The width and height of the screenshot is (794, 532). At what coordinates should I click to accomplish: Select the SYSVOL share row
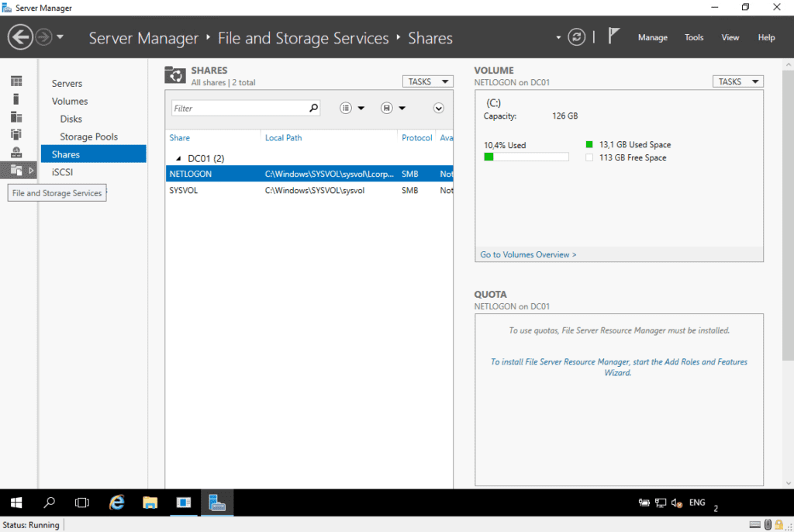tap(309, 190)
